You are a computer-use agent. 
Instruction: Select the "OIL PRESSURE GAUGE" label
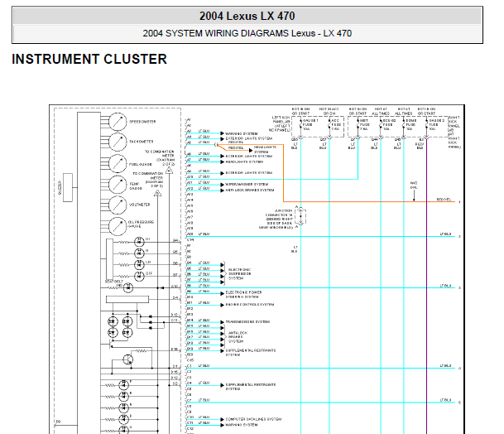[142, 224]
